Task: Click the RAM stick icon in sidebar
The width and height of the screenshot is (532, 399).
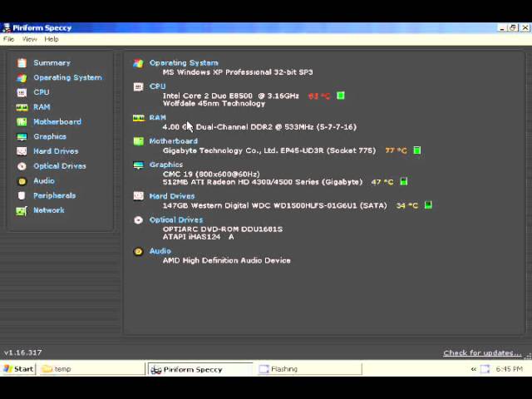Action: 22,107
